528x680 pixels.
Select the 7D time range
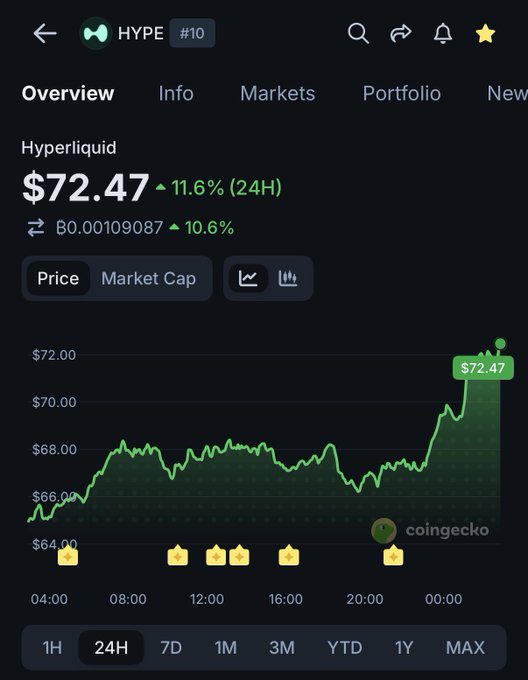point(171,647)
